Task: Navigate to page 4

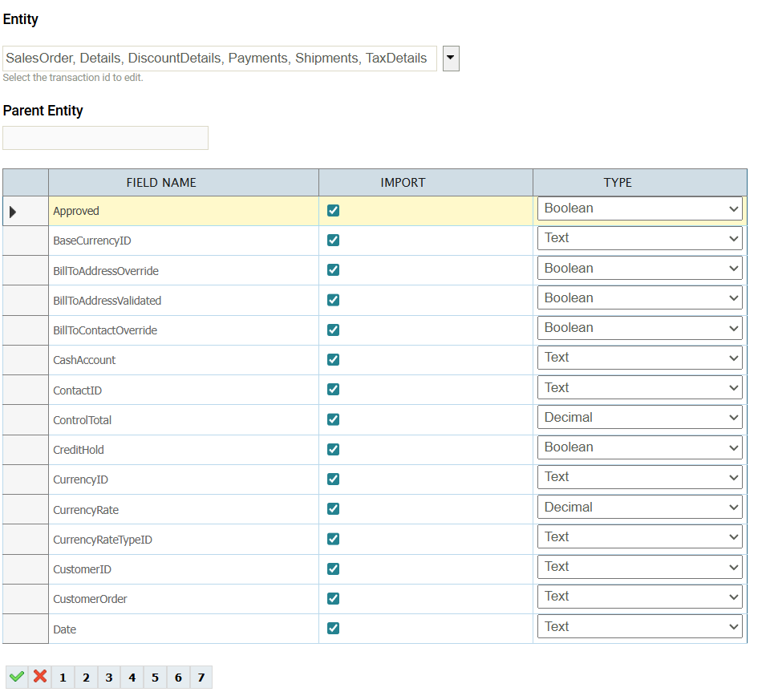Action: pyautogui.click(x=132, y=678)
